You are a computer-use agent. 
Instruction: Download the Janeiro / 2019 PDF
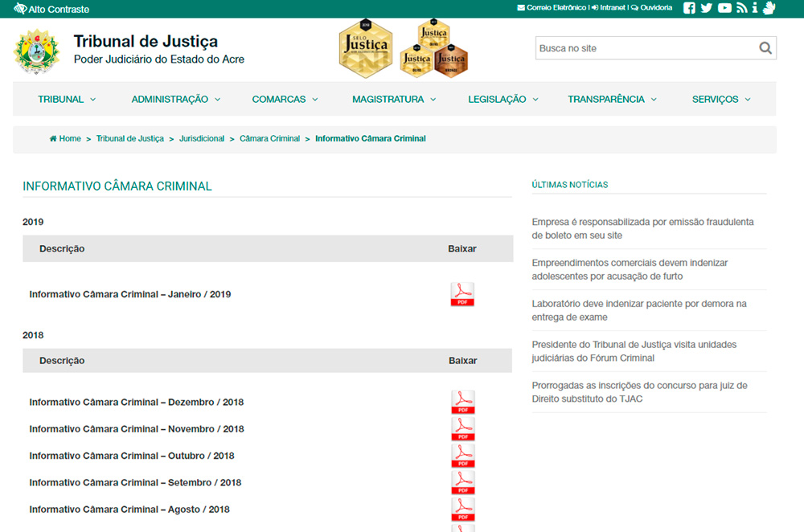pyautogui.click(x=462, y=295)
